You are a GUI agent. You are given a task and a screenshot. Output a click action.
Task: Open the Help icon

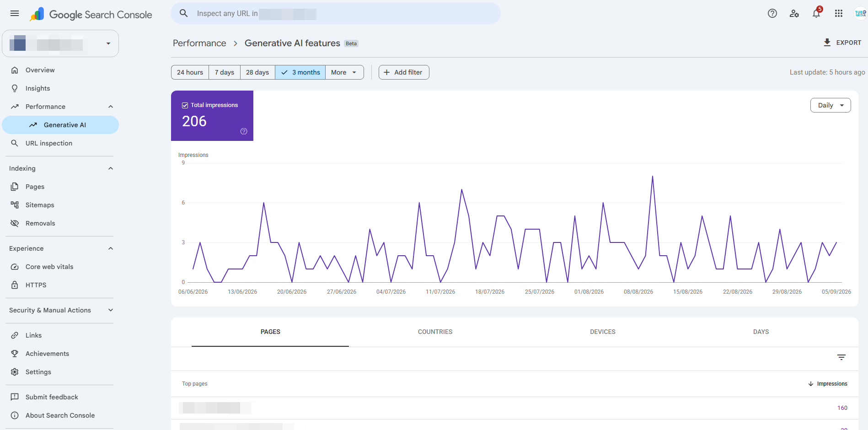(772, 14)
